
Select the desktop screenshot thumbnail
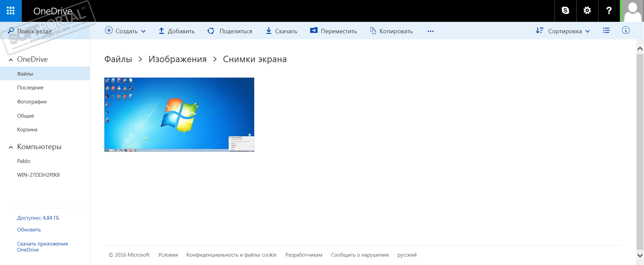(x=179, y=115)
